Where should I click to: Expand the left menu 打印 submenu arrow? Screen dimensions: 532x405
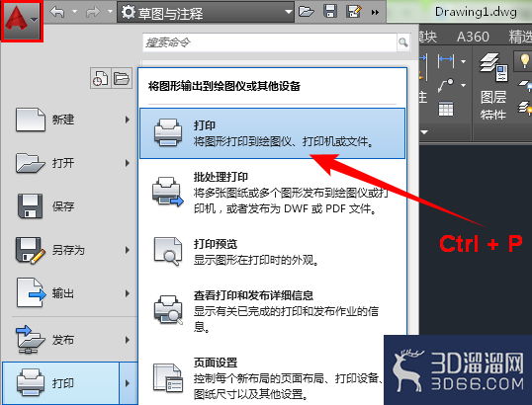128,383
